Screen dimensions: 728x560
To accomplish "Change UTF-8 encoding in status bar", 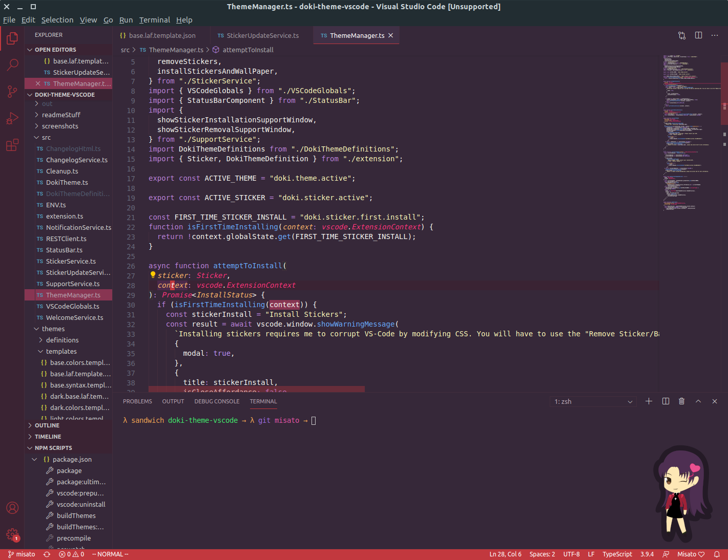I will [571, 554].
